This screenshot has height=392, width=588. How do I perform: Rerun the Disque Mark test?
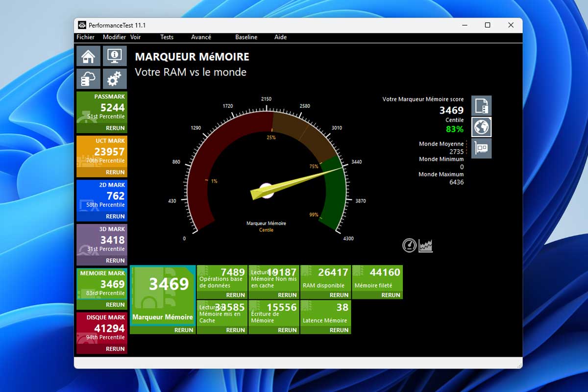tap(115, 349)
